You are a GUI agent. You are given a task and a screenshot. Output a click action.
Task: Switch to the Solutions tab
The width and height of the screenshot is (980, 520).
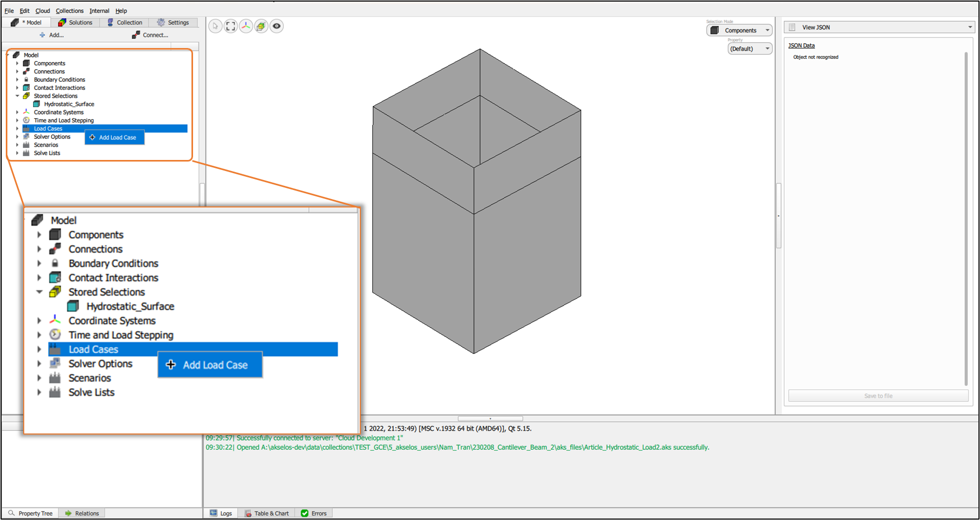75,23
